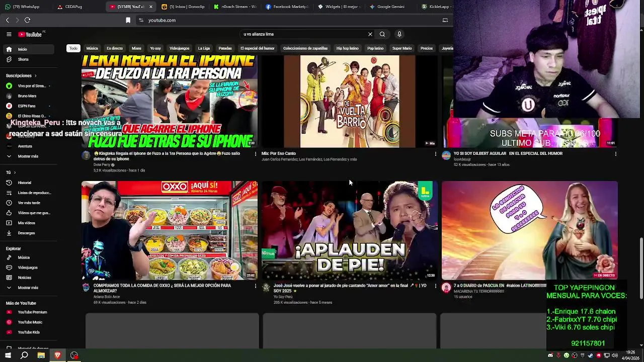
Task: Clear the search query with the X
Action: 370,34
